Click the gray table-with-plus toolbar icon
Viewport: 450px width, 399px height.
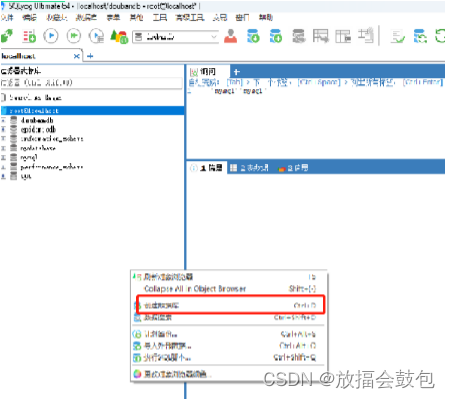tap(366, 36)
